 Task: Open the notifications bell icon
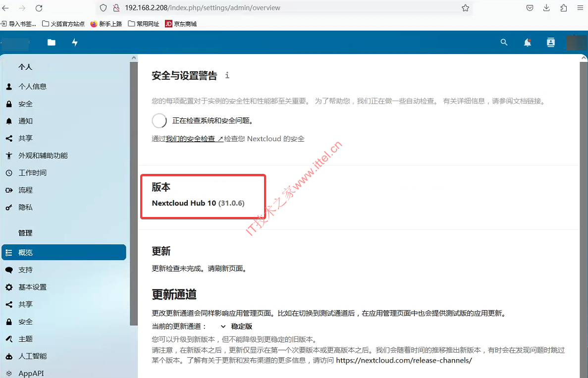point(527,43)
